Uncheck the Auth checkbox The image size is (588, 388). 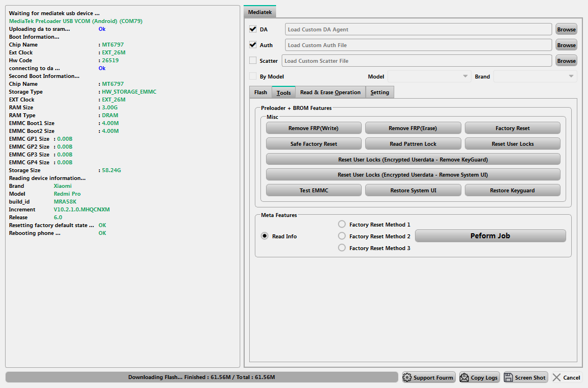pos(253,45)
